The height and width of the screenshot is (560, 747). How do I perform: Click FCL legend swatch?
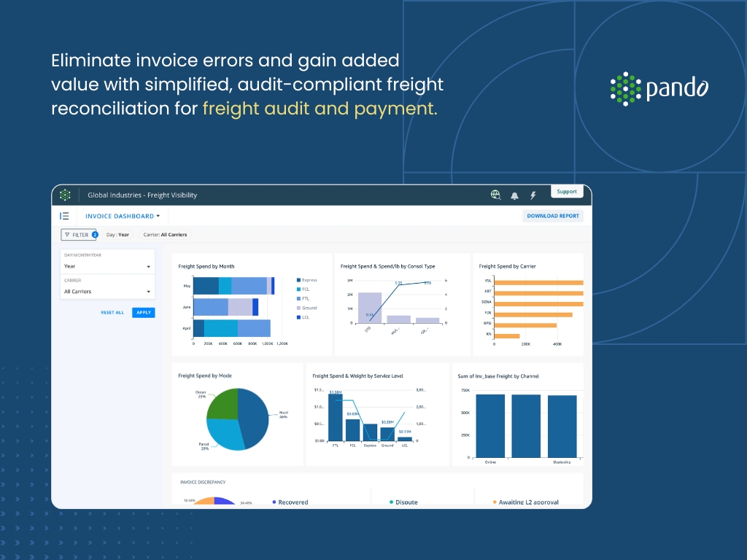(298, 289)
